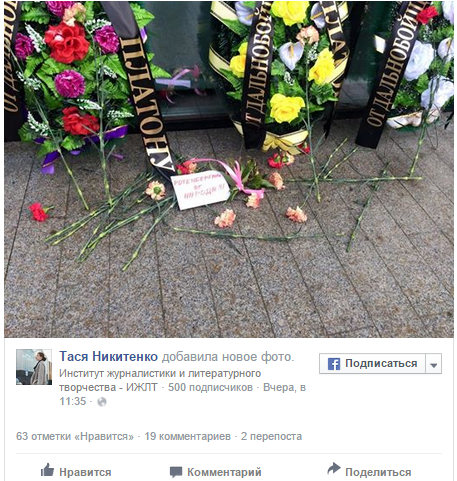
Task: Open the 2 перепоста link
Action: pyautogui.click(x=271, y=436)
